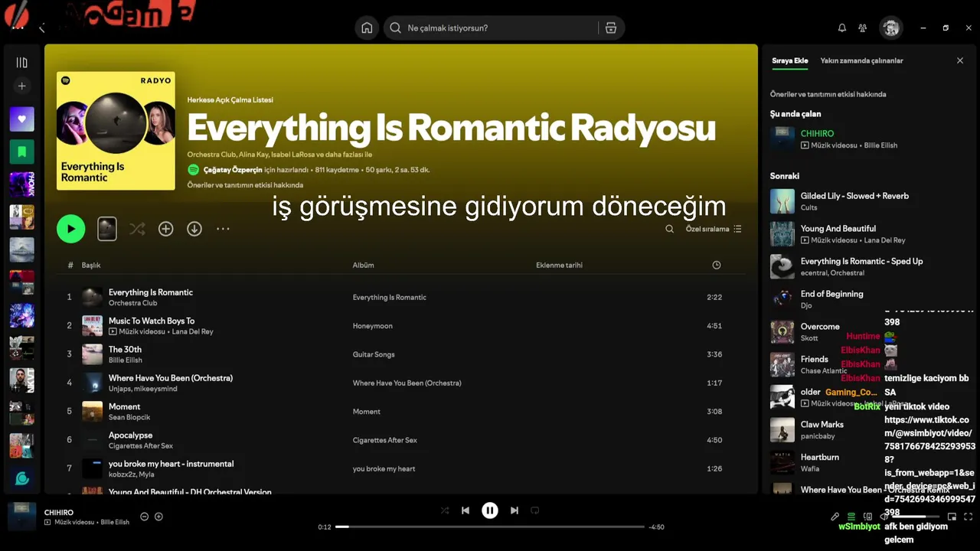Open the Özel sıralama sort dropdown
Viewport: 980px width, 551px height.
click(714, 229)
